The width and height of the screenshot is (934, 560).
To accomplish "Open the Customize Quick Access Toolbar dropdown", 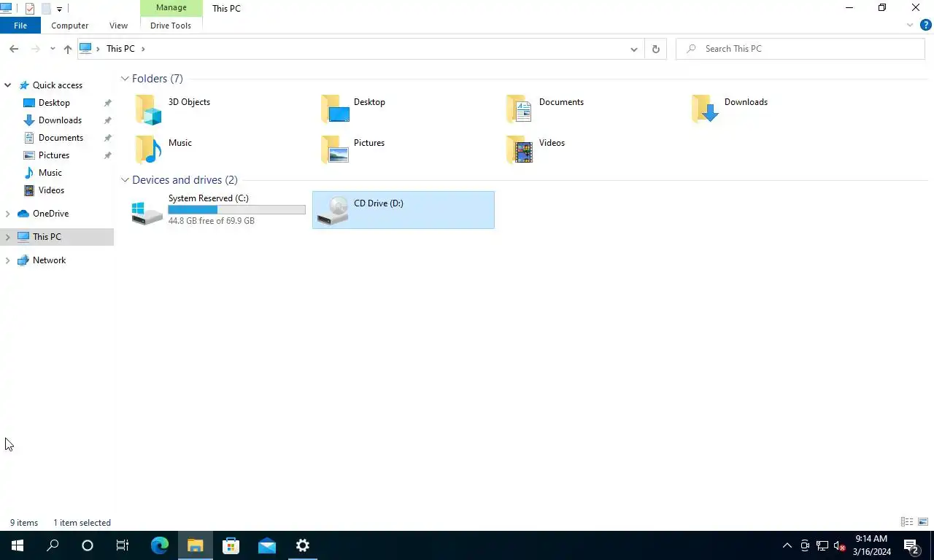I will (x=59, y=9).
